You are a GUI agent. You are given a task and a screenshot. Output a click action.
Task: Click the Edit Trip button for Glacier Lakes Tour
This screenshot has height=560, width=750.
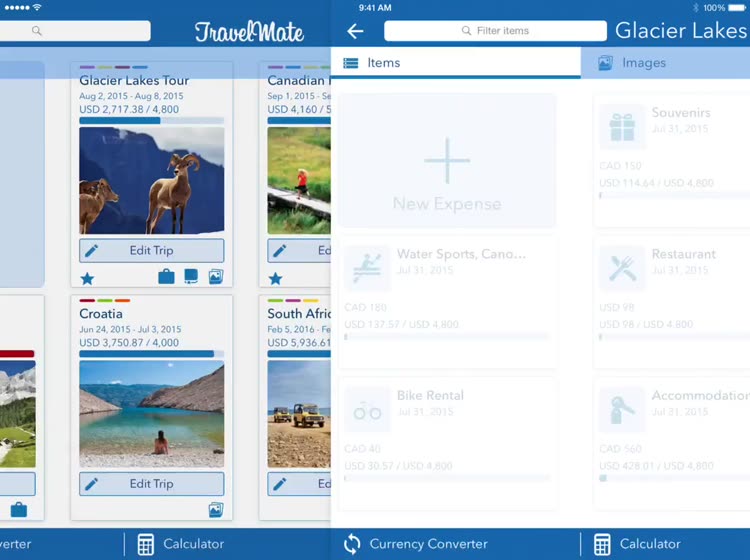tap(152, 251)
